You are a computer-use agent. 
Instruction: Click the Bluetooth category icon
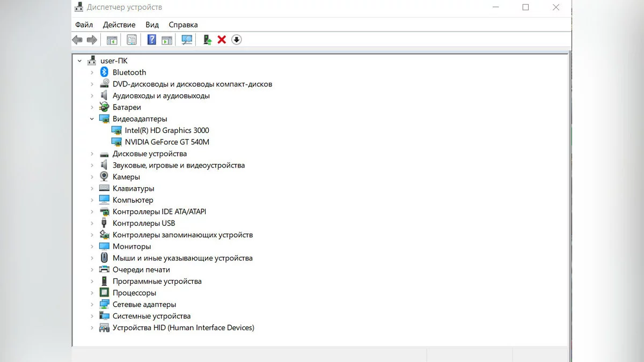point(104,72)
